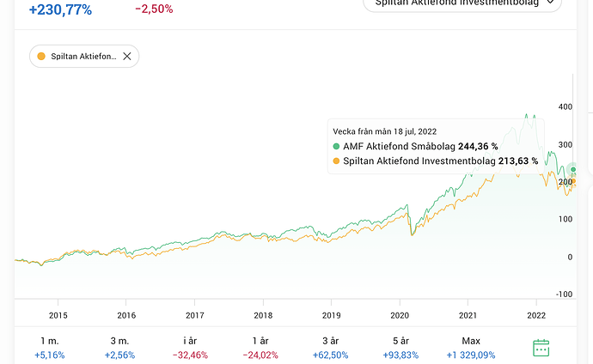Remove the Spiltan Aktiefond comparison chip
The height and width of the screenshot is (364, 593).
click(127, 57)
